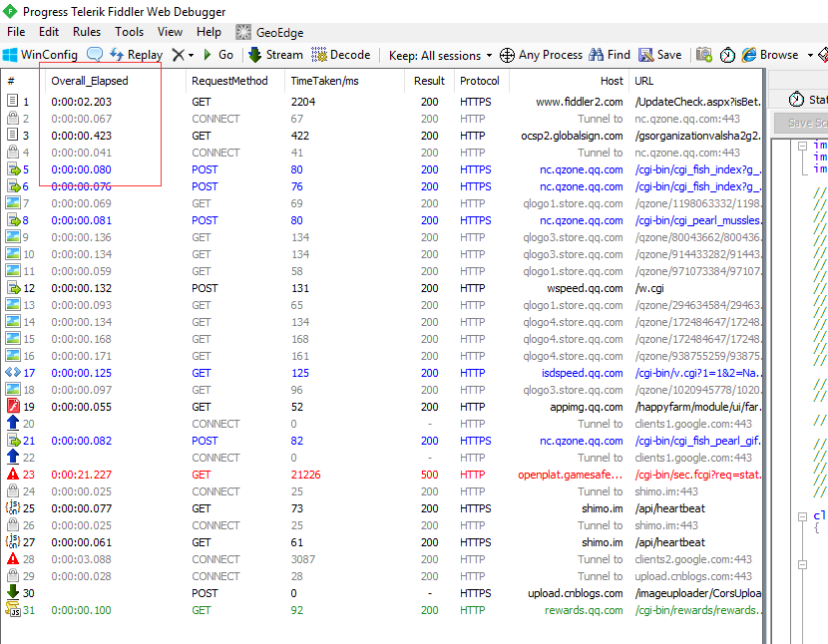The height and width of the screenshot is (644, 828).
Task: Click 21226 TimeTaken value
Action: [x=305, y=475]
